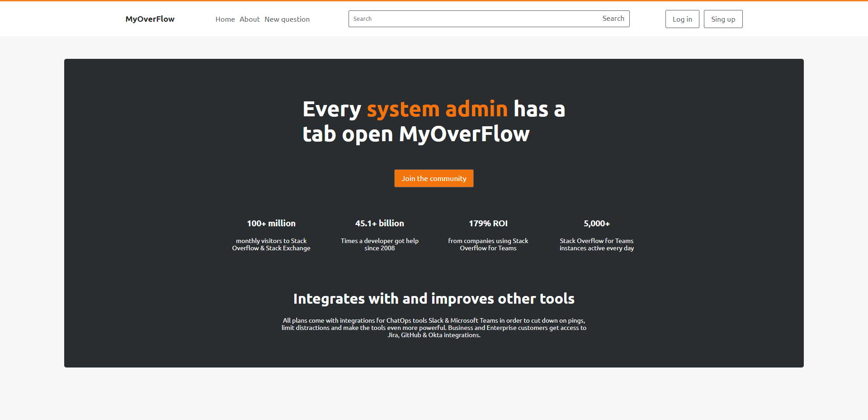The height and width of the screenshot is (420, 868).
Task: Click the 'All plans come with integrations' paragraph
Action: 434,328
